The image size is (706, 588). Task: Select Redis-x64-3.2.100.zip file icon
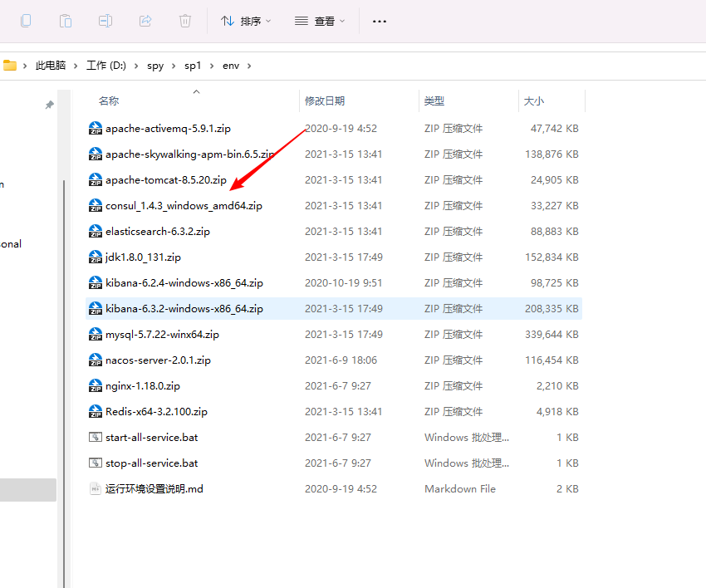click(x=96, y=411)
